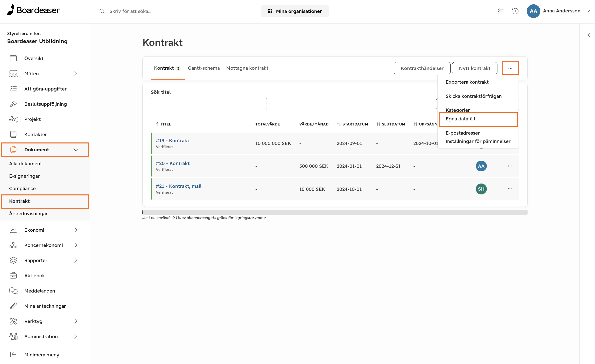The image size is (595, 364).
Task: Expand the Verktyg submenu chevron
Action: pos(76,321)
